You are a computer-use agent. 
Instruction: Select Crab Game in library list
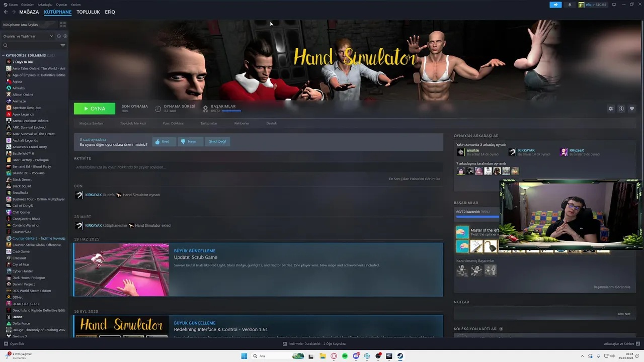21,251
